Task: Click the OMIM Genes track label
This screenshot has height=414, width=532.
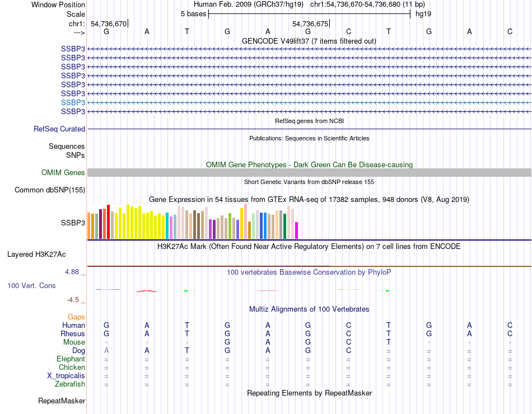Action: (63, 172)
